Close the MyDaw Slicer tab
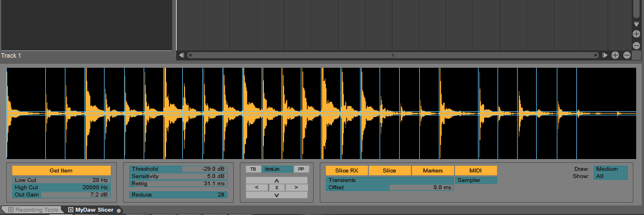 tap(70, 209)
